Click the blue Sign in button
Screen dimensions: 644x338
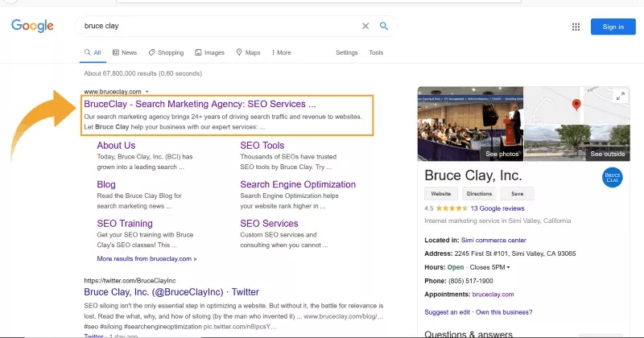tap(613, 27)
